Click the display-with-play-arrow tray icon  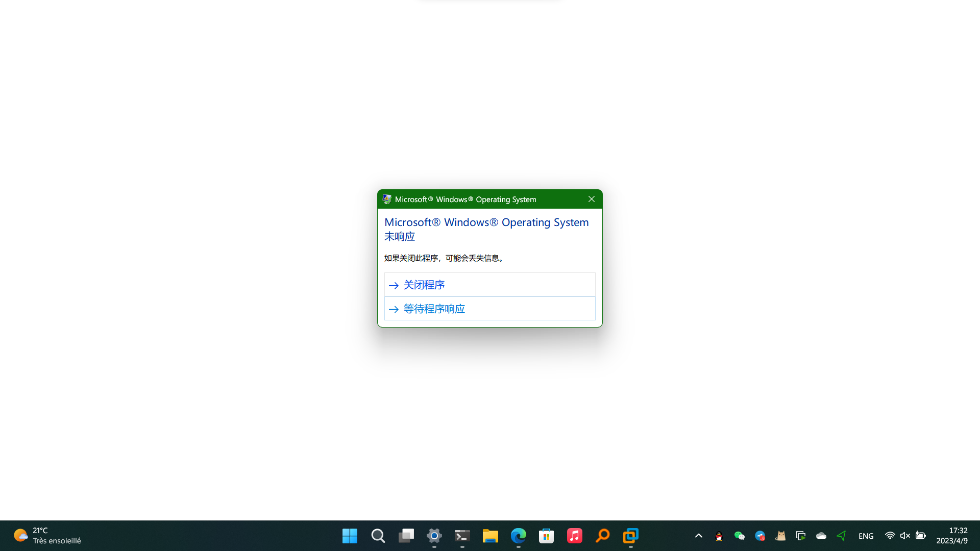tap(801, 536)
